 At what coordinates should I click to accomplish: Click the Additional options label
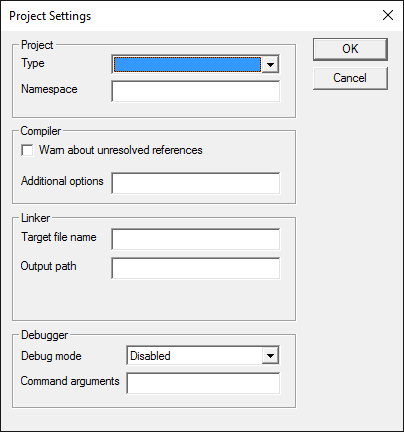pos(62,181)
